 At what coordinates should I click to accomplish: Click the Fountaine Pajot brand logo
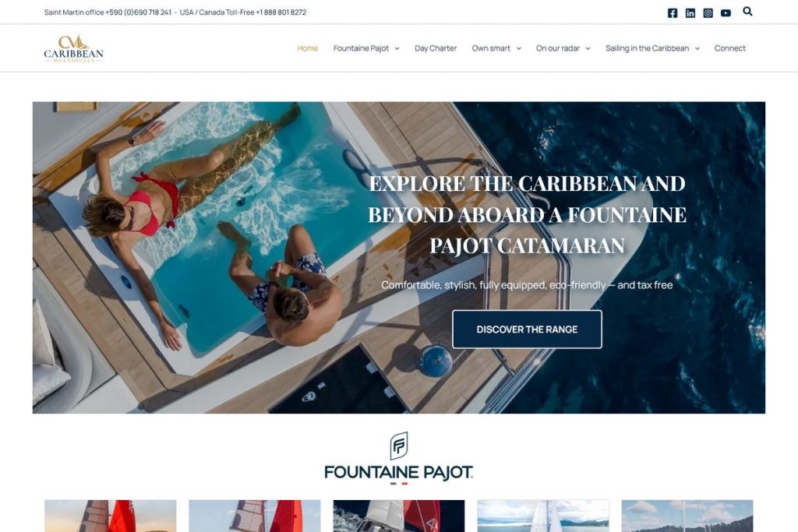[398, 458]
